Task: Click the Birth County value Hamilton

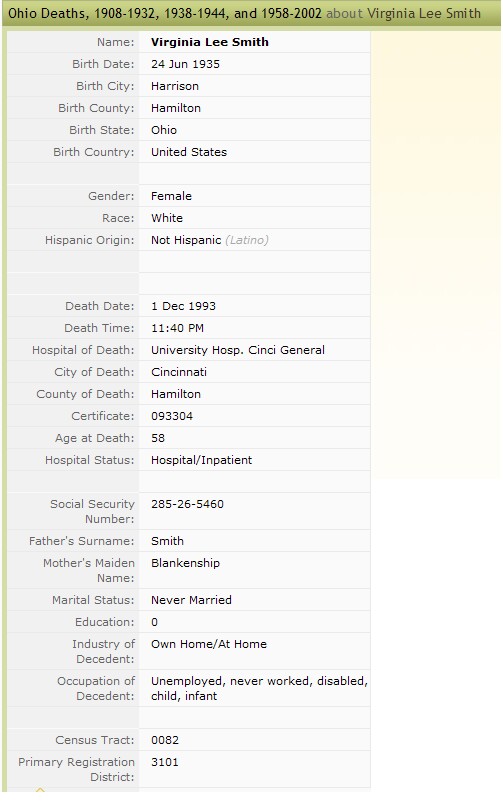Action: tap(176, 108)
